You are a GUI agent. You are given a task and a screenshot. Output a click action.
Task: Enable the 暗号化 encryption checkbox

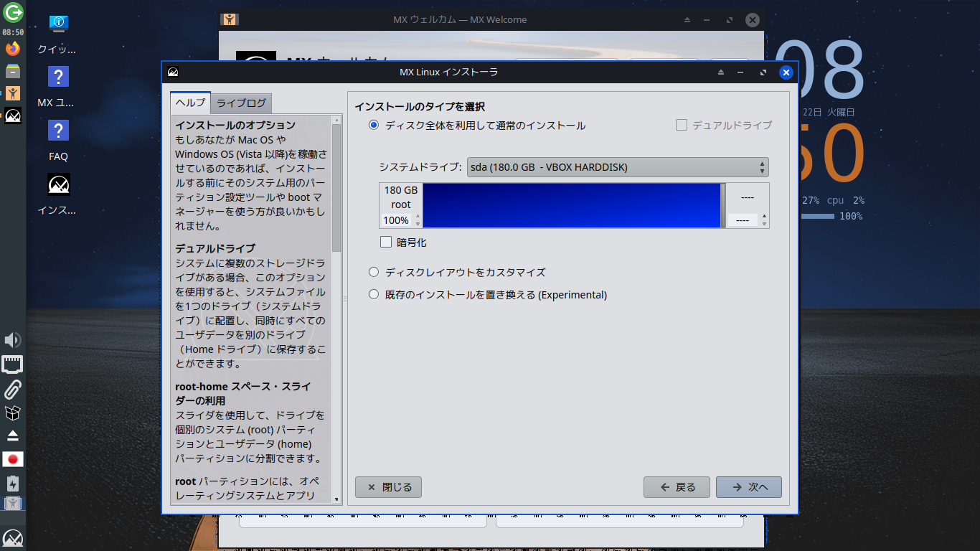[386, 242]
